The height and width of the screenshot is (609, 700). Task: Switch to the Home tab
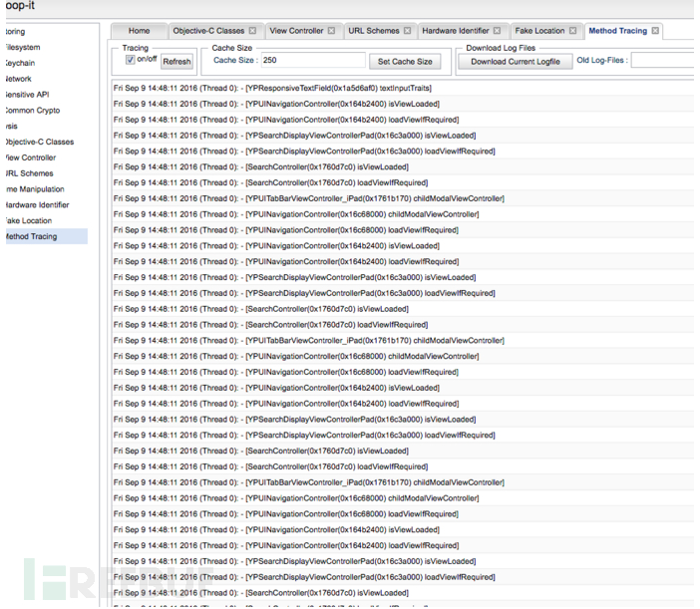(139, 31)
